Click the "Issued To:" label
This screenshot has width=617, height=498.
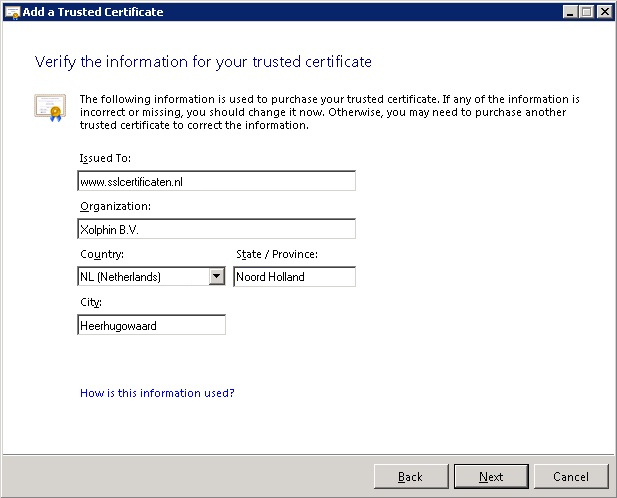[104, 158]
